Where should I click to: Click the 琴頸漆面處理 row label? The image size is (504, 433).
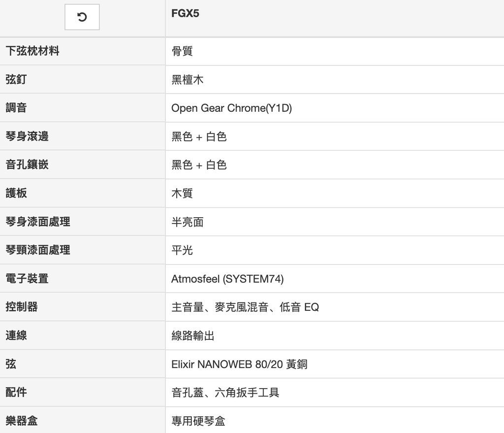(37, 250)
